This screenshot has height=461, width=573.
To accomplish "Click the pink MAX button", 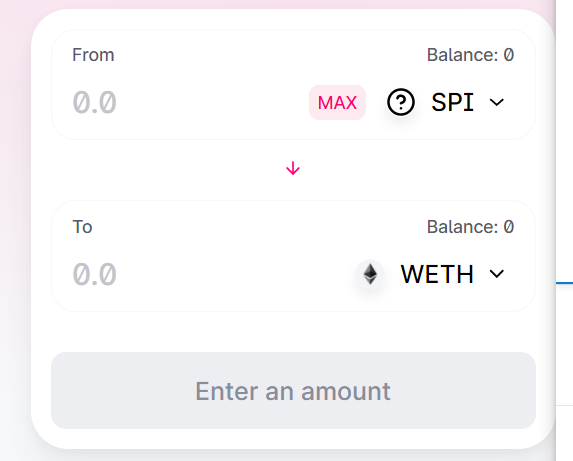I will point(337,103).
